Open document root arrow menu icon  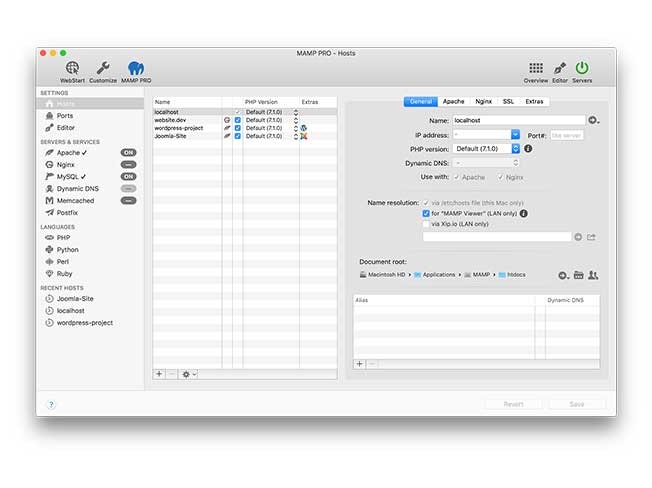[563, 275]
